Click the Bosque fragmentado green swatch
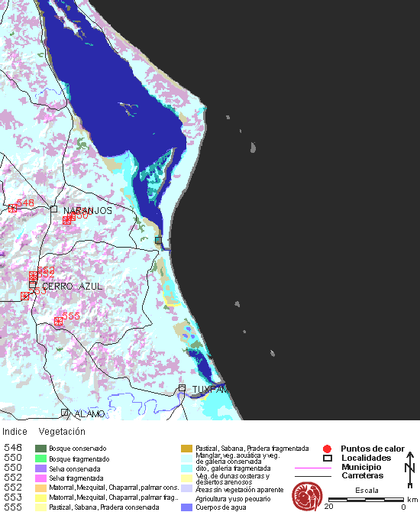Image resolution: width=420 pixels, height=512 pixels. pyautogui.click(x=40, y=459)
